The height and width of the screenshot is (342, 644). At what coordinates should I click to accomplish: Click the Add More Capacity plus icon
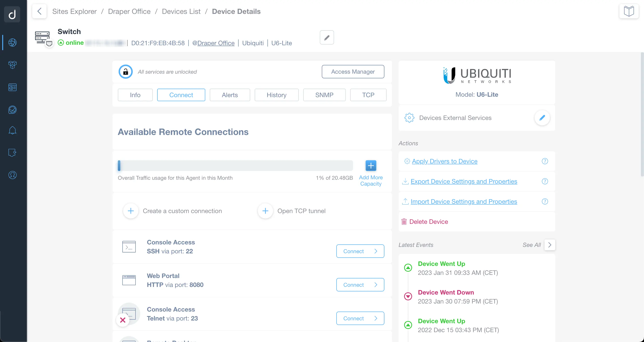(371, 165)
